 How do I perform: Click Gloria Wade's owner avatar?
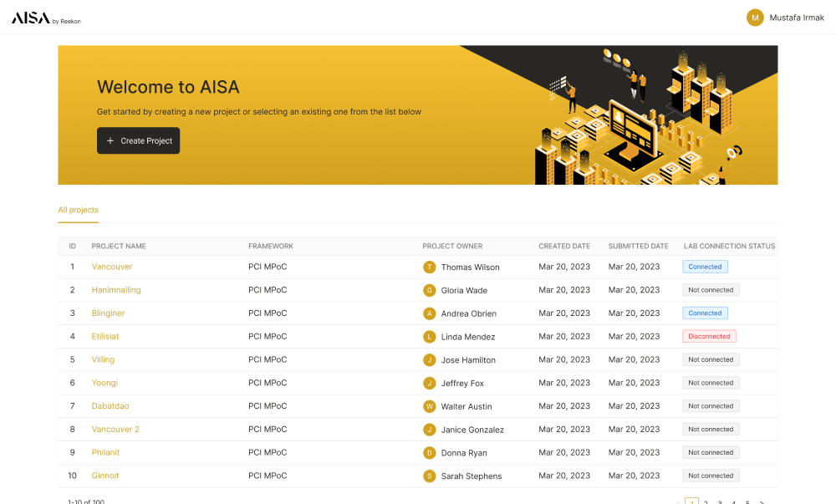click(x=429, y=290)
